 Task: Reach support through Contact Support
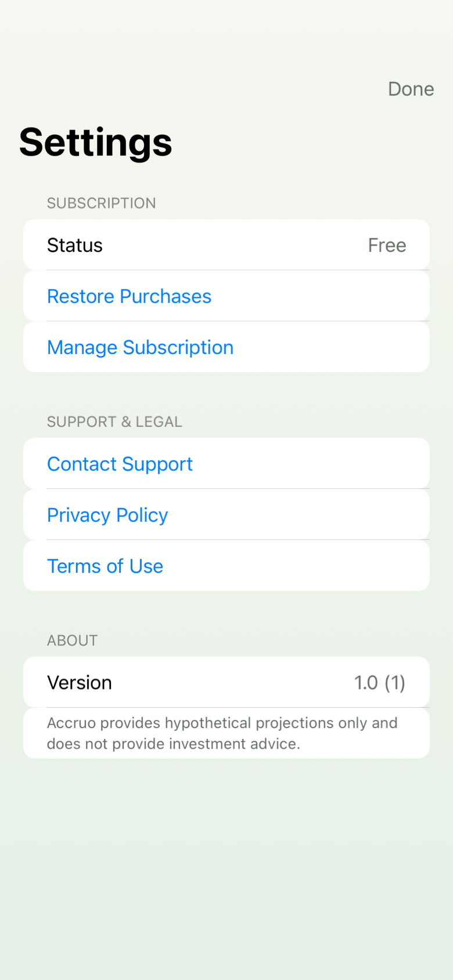point(120,463)
